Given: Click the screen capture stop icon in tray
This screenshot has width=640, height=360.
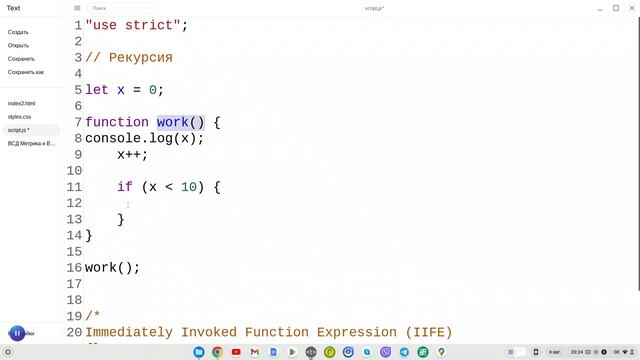Looking at the screenshot, I should pyautogui.click(x=604, y=352).
